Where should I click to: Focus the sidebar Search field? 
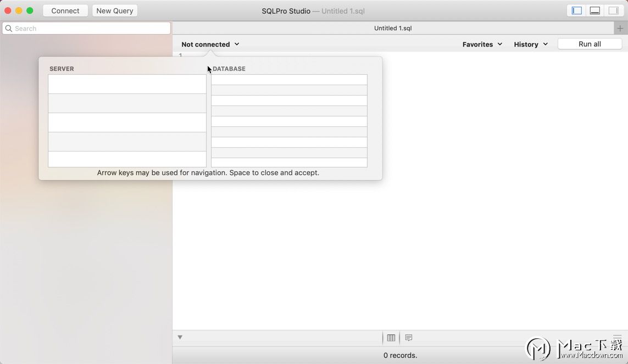point(86,29)
